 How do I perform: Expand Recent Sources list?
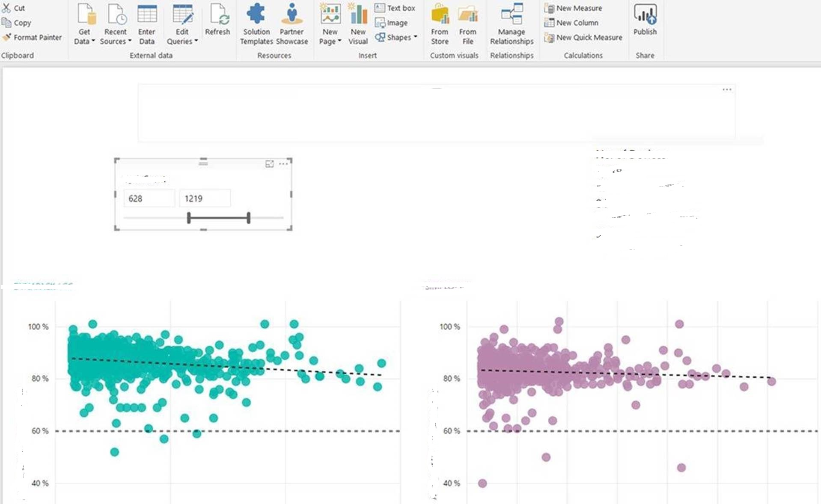click(x=116, y=24)
